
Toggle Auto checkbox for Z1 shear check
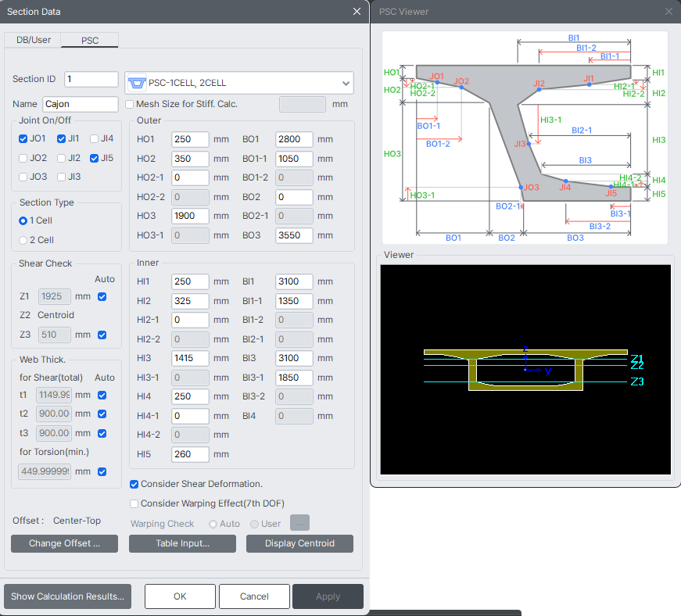tap(102, 296)
